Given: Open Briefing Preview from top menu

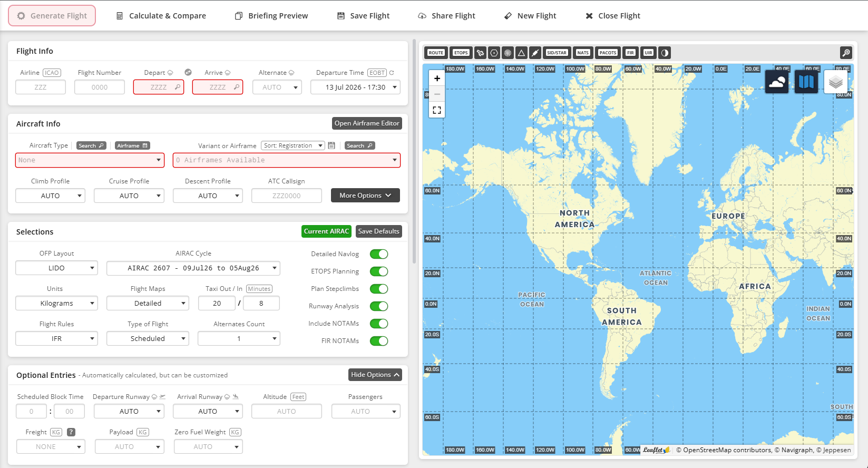Looking at the screenshot, I should 271,16.
